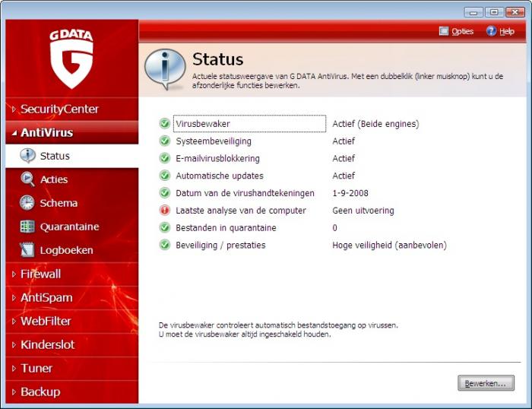Screen dimensions: 532x409
Task: Expand SecurityCenter arrow in sidebar
Action: [14, 109]
